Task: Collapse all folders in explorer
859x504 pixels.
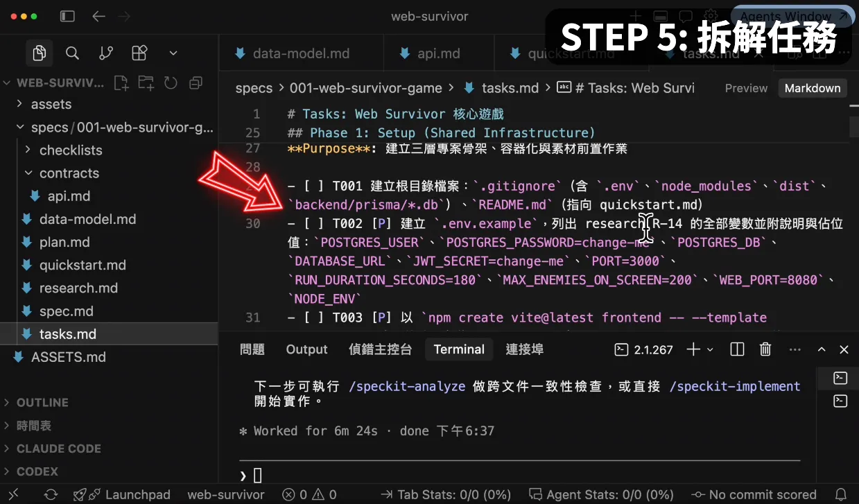Action: pyautogui.click(x=196, y=83)
